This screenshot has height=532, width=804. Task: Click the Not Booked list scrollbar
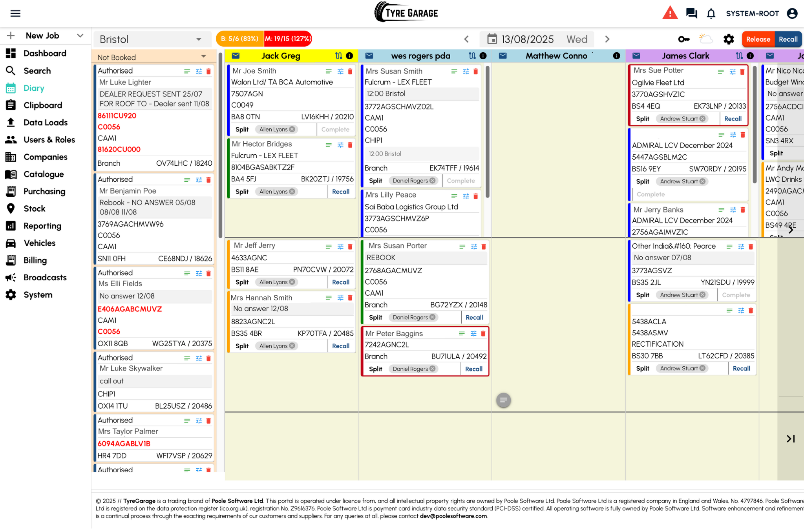pos(221,145)
